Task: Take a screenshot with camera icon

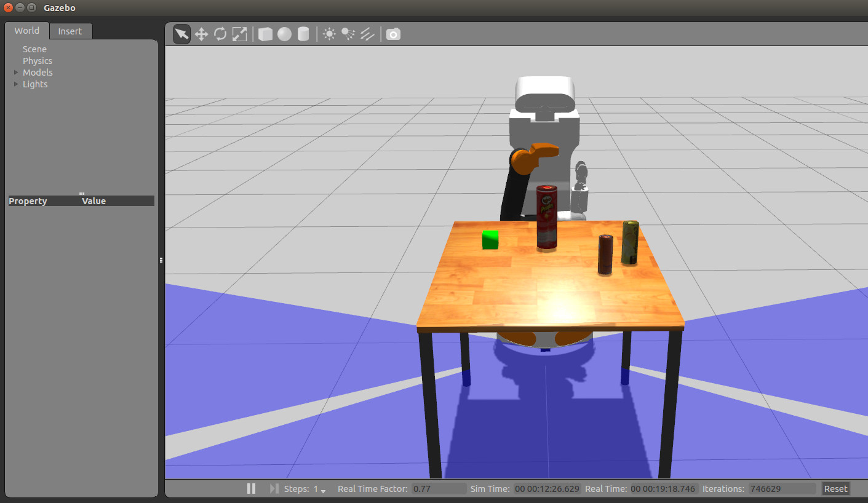Action: tap(393, 34)
